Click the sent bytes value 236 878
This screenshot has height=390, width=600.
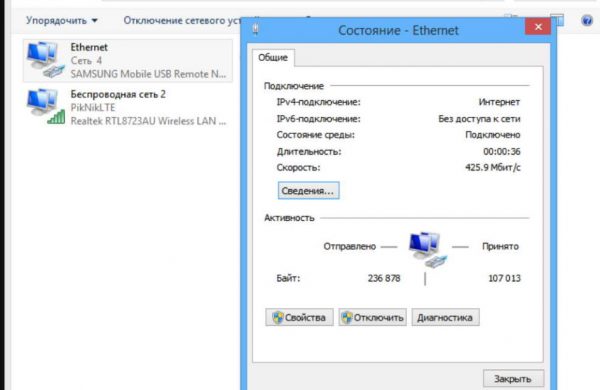click(x=384, y=278)
